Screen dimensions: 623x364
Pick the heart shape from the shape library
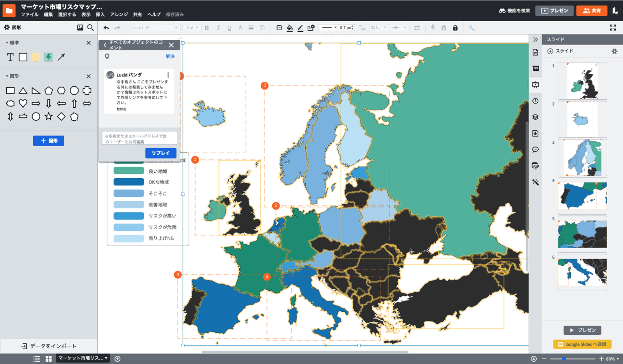coord(23,103)
